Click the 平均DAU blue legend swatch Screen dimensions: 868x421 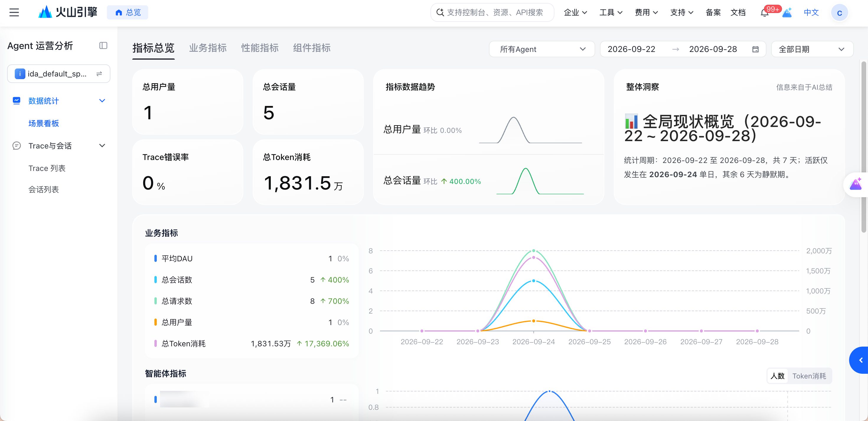155,258
